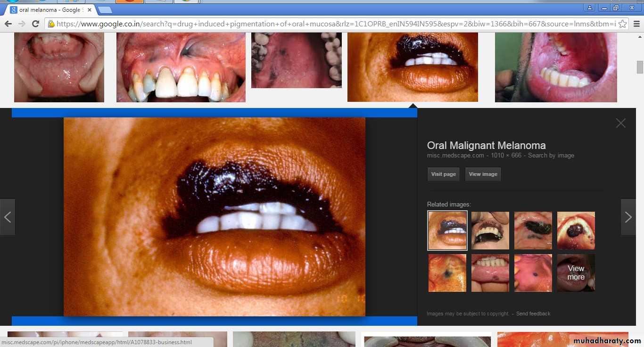Close the oral melanoma tab
The height and width of the screenshot is (347, 644).
(90, 10)
